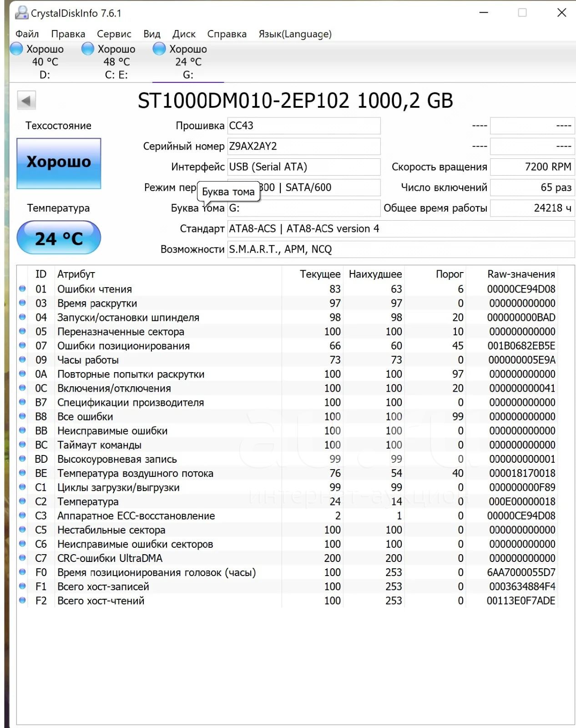
Task: Open the Язык(Language) menu
Action: coord(295,34)
